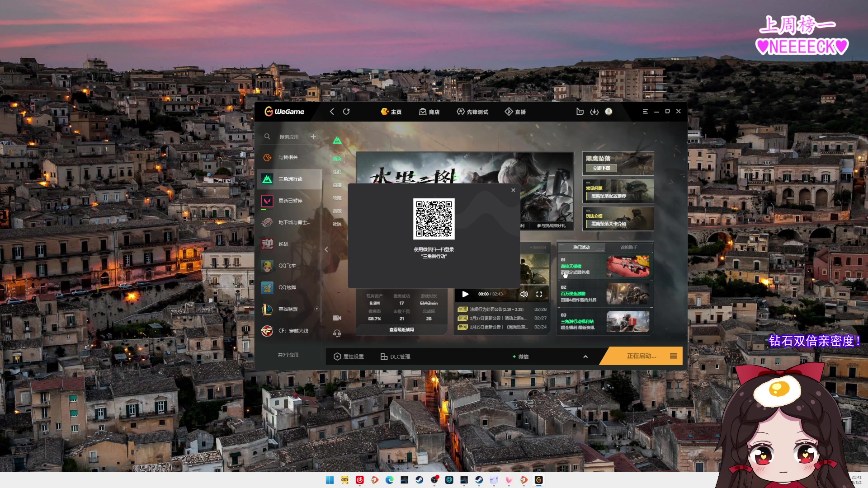The width and height of the screenshot is (868, 488).
Task: Open the 首页 side menu item
Action: 338,159
